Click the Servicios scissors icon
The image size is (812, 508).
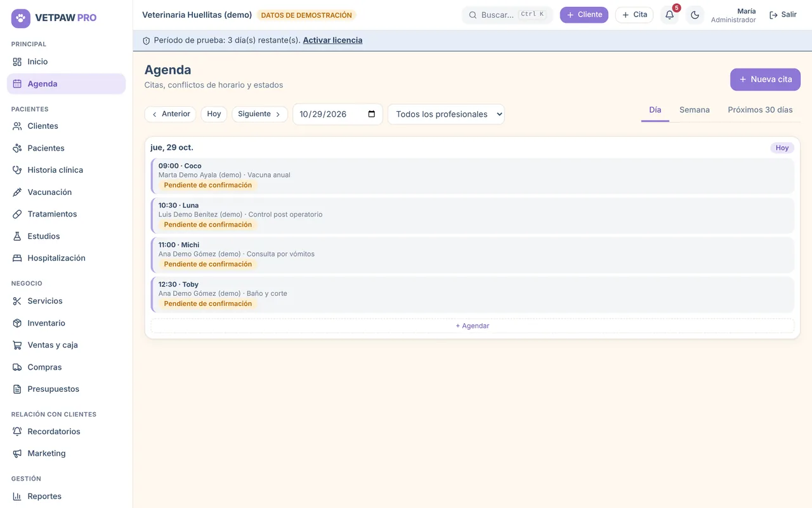pyautogui.click(x=17, y=301)
